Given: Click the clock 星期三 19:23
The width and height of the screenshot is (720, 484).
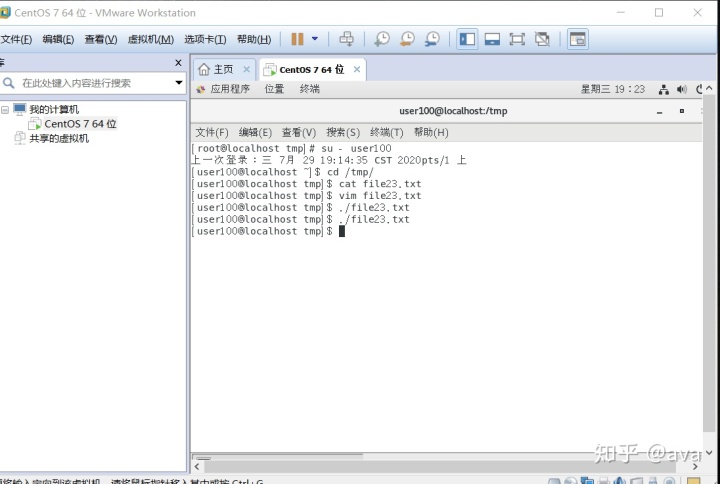Looking at the screenshot, I should click(x=613, y=89).
